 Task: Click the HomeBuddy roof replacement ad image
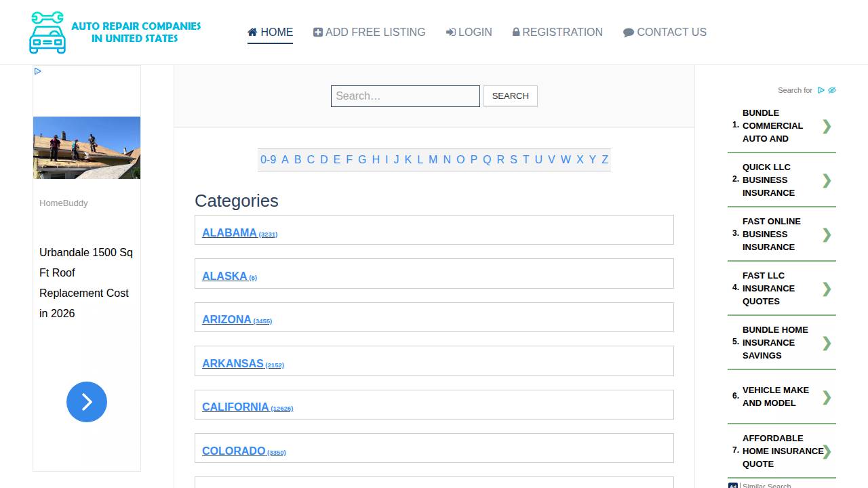click(86, 148)
